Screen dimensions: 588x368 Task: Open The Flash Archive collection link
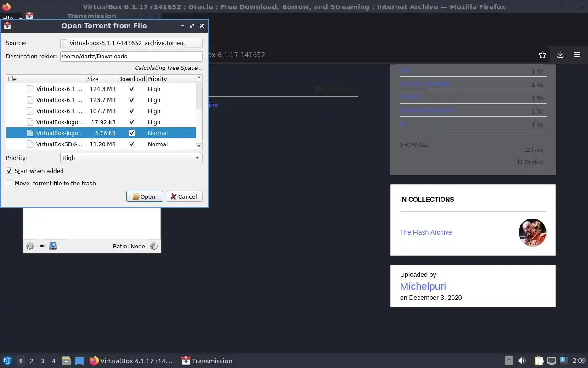click(426, 232)
